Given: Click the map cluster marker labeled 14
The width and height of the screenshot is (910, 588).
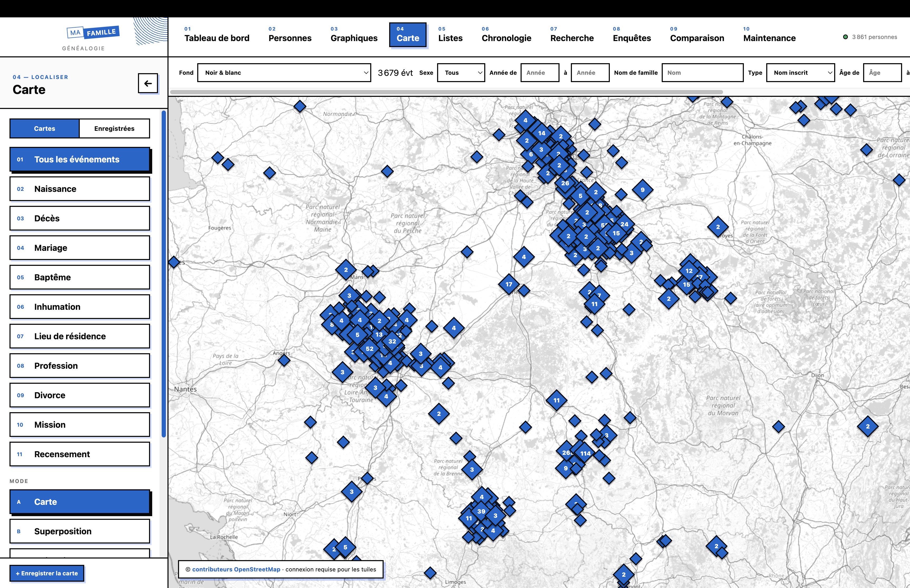Looking at the screenshot, I should (x=541, y=133).
